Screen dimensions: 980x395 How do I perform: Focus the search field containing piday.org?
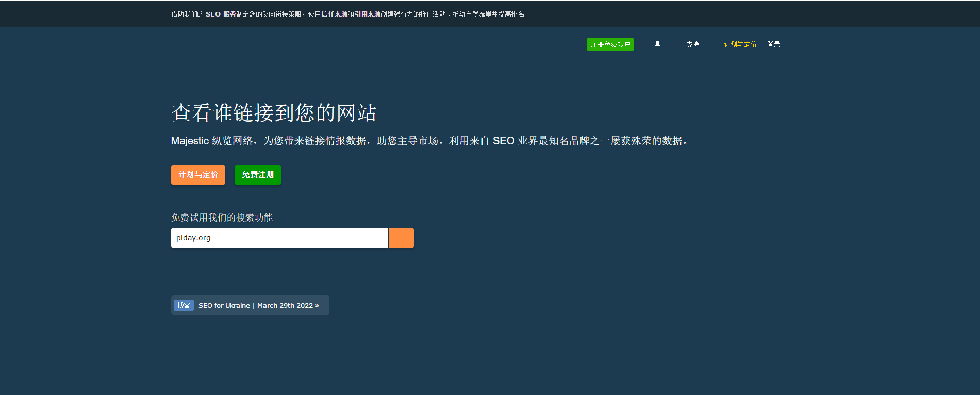coord(279,238)
